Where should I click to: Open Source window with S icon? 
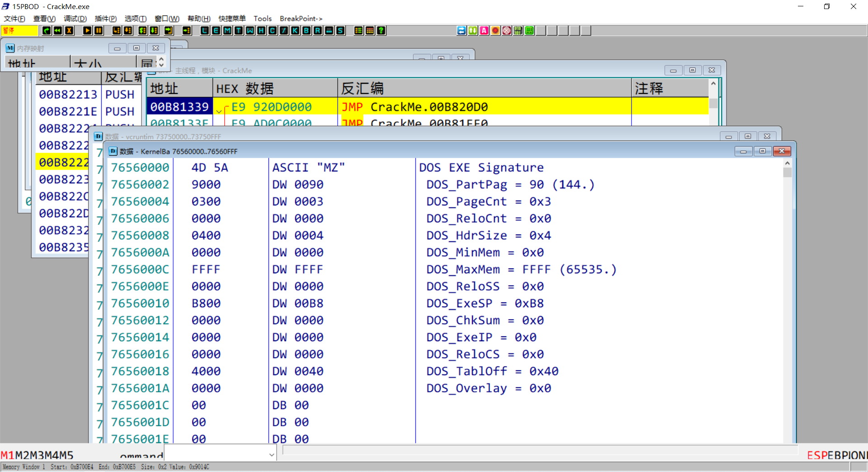340,30
